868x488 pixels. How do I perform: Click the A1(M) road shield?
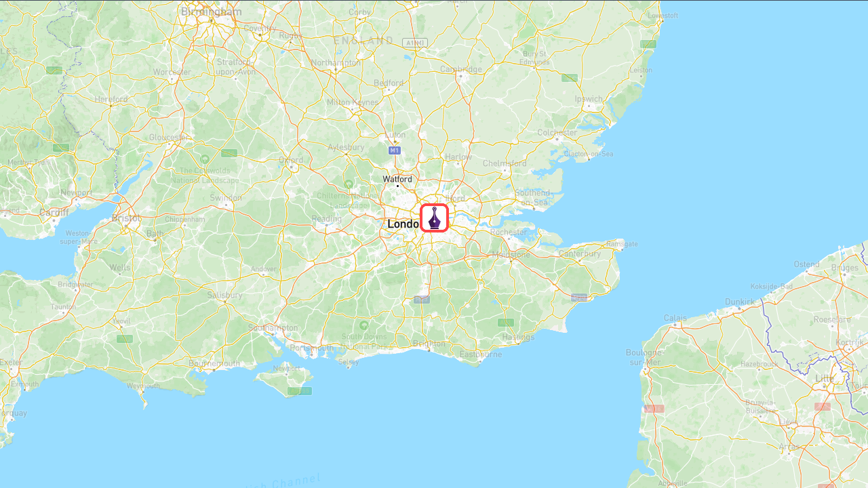click(415, 43)
